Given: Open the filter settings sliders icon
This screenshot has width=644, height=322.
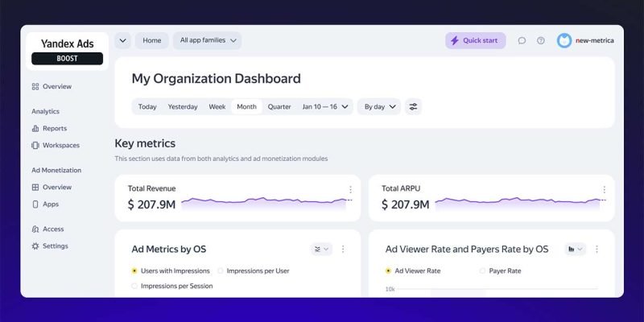Looking at the screenshot, I should pyautogui.click(x=413, y=106).
